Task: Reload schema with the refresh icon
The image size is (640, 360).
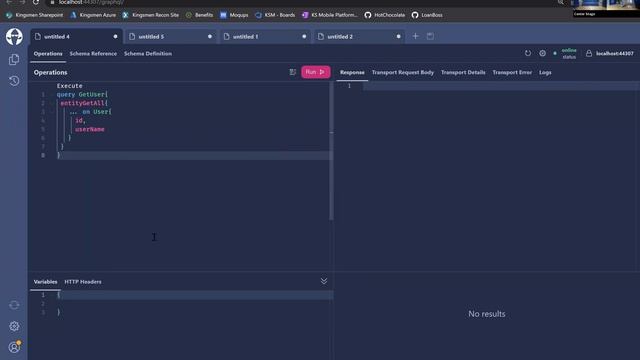Action: (x=528, y=53)
